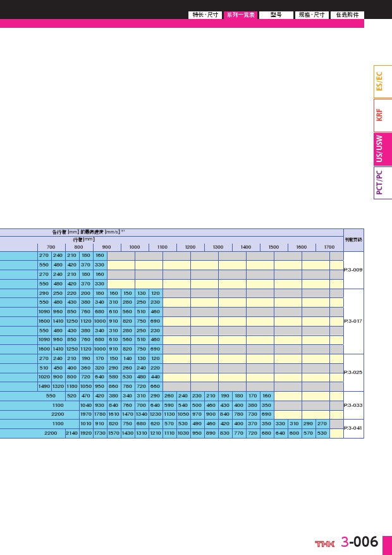
Task: Switch to the 型号 tab
Action: tap(276, 15)
